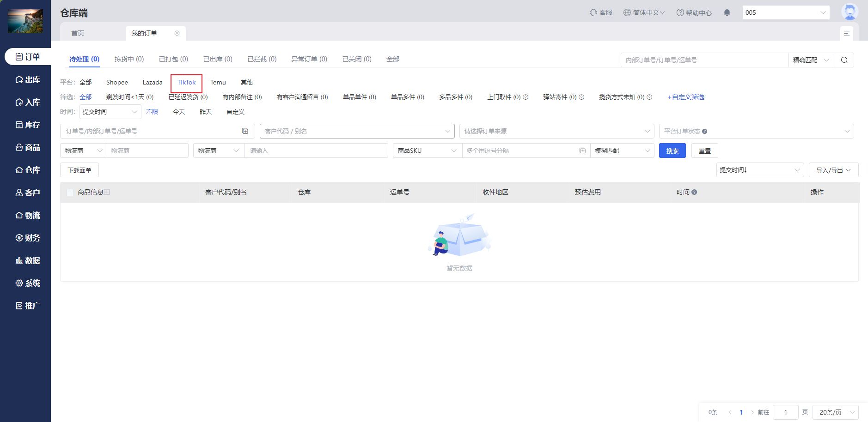Click the blue 搜索 button
The height and width of the screenshot is (422, 868).
[x=672, y=151]
